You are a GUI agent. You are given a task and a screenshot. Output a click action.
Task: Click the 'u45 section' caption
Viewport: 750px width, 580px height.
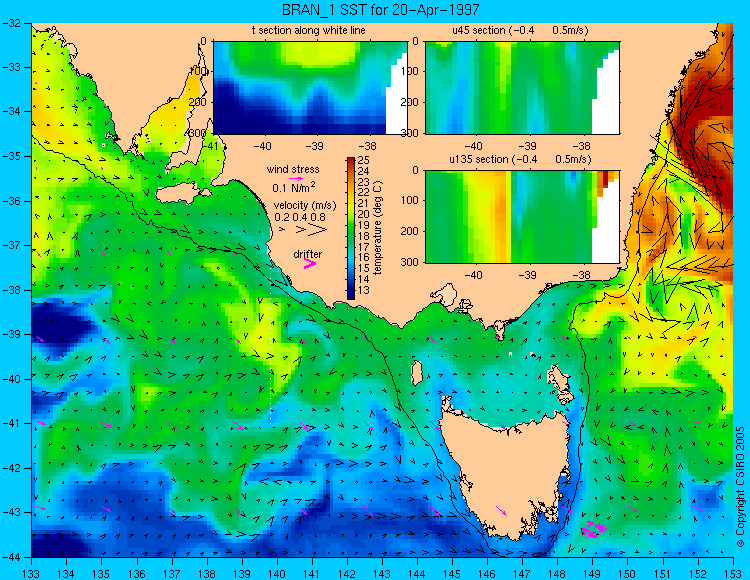(479, 31)
